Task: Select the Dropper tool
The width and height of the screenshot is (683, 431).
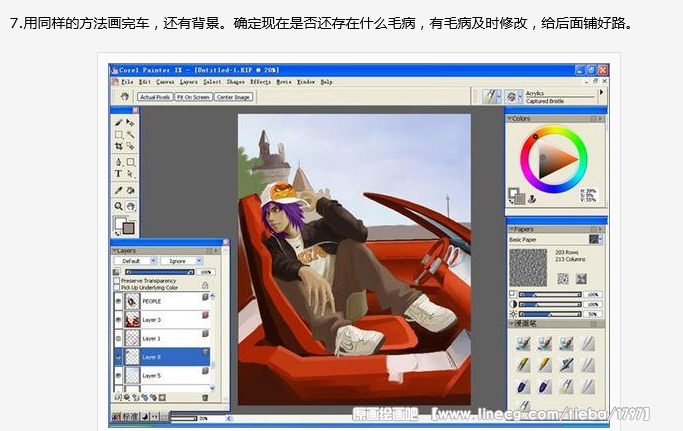Action: [x=118, y=190]
